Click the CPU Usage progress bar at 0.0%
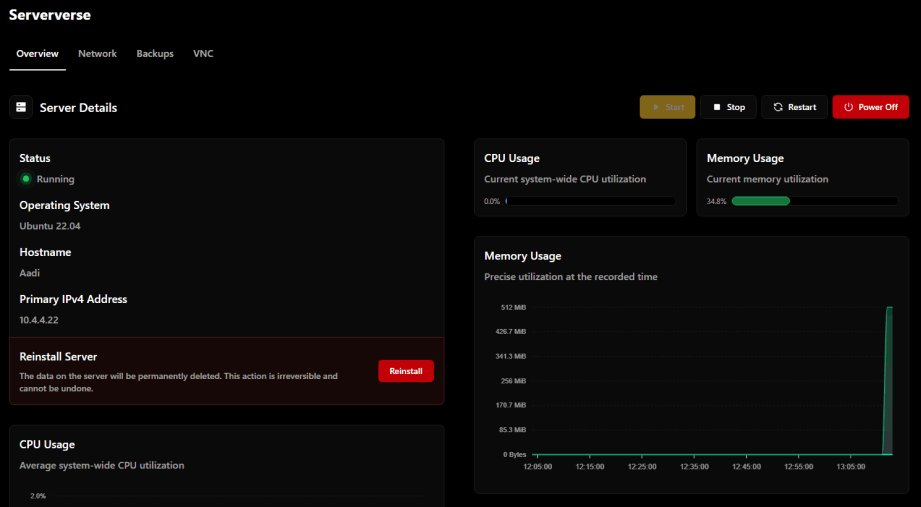Screen dimensions: 921x507 [x=590, y=201]
